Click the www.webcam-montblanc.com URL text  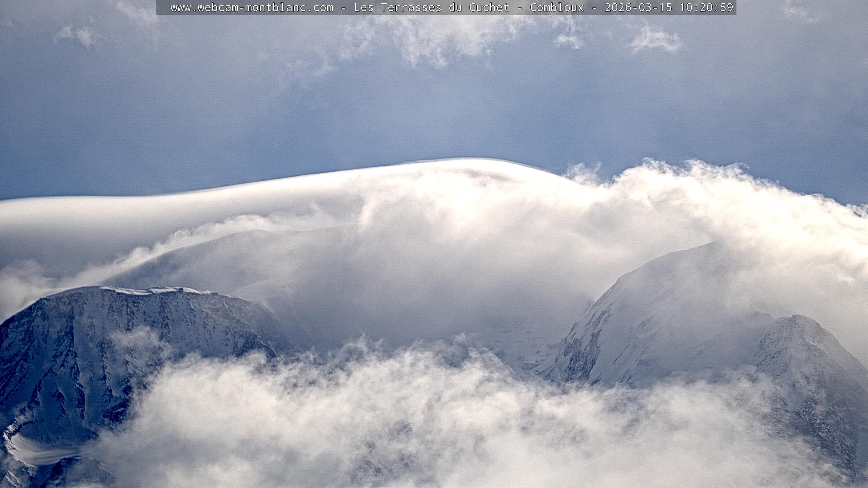coord(252,7)
